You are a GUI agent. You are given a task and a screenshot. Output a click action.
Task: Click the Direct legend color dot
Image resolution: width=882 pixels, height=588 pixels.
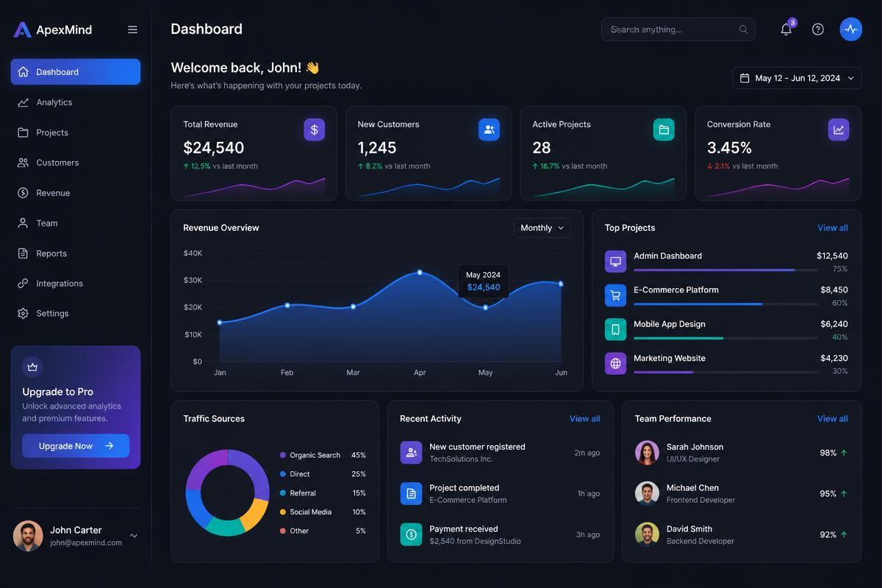(283, 474)
